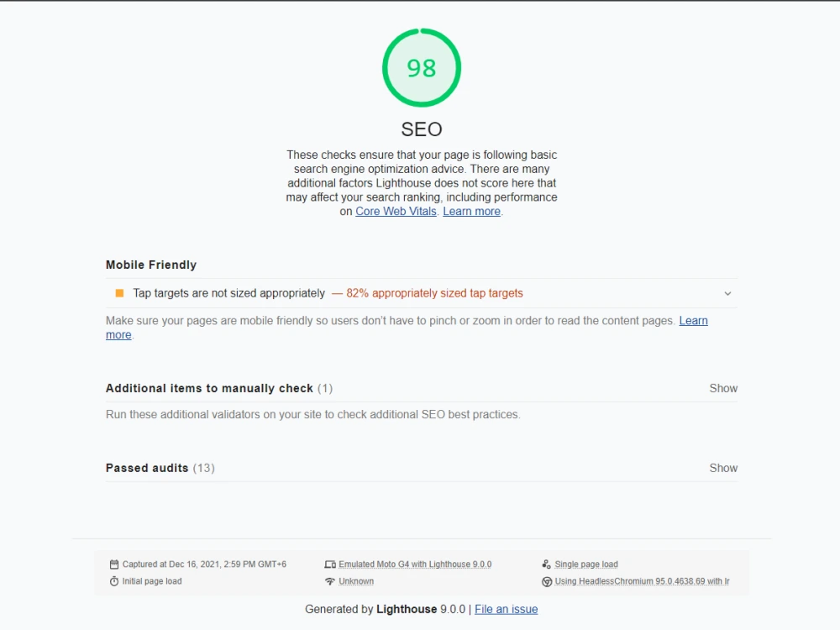Open the Core Web Vitals link

(x=396, y=211)
